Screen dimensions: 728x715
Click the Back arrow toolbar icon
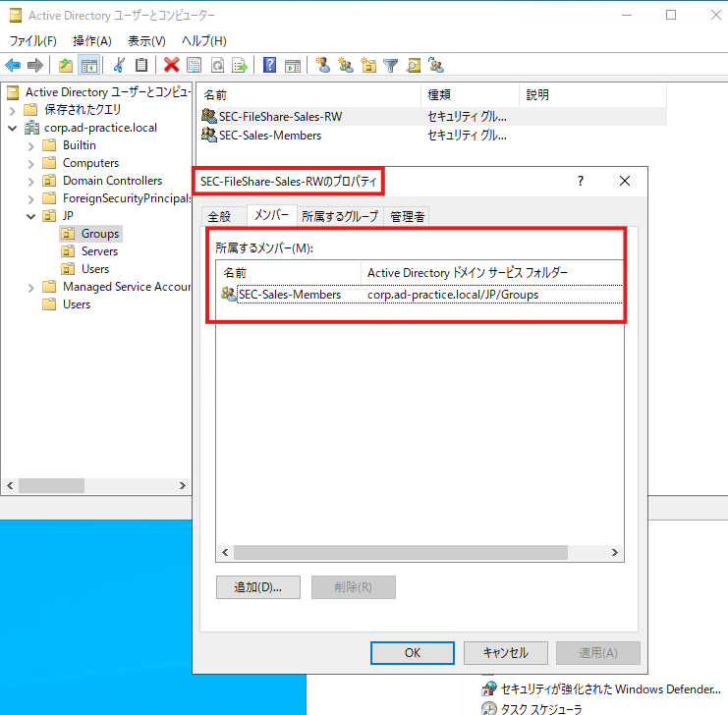click(13, 66)
